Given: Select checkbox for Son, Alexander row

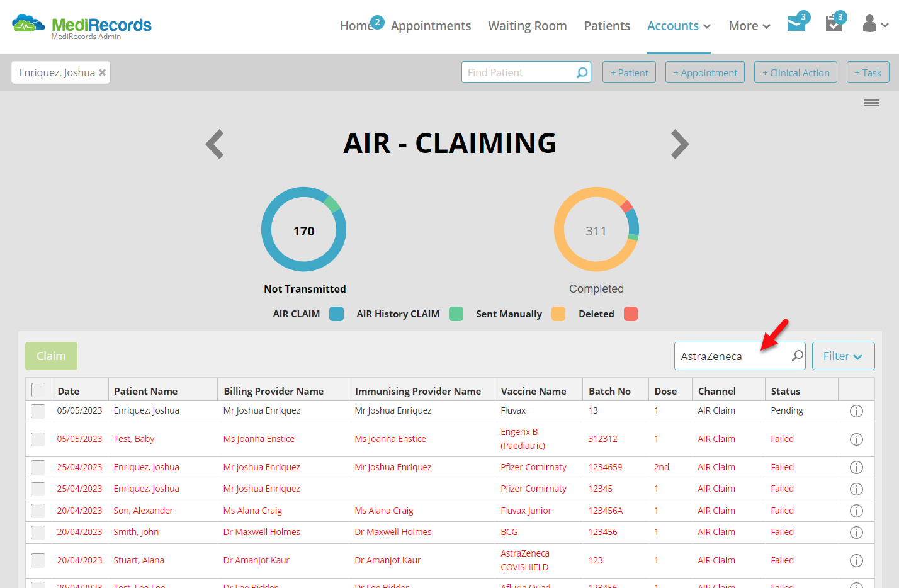Looking at the screenshot, I should click(x=38, y=511).
